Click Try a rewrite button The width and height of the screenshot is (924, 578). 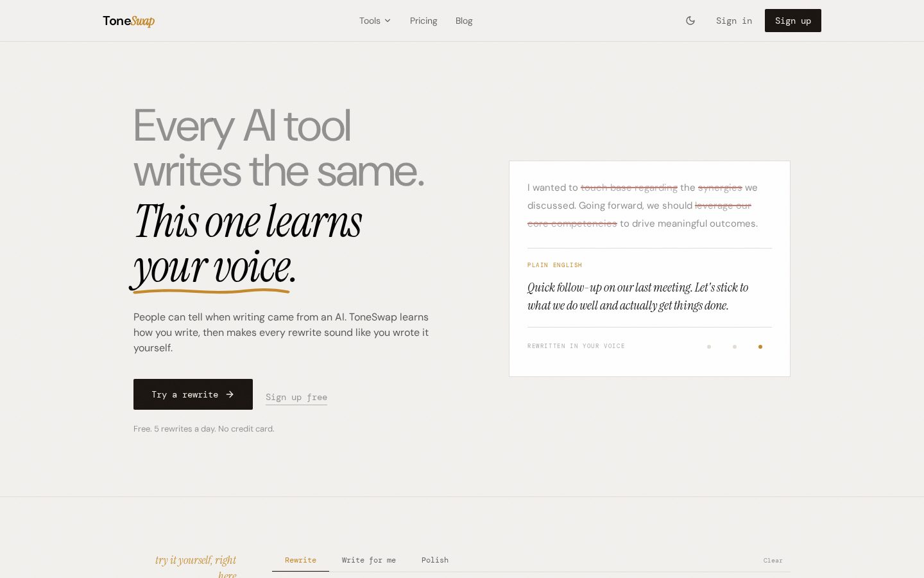click(193, 394)
